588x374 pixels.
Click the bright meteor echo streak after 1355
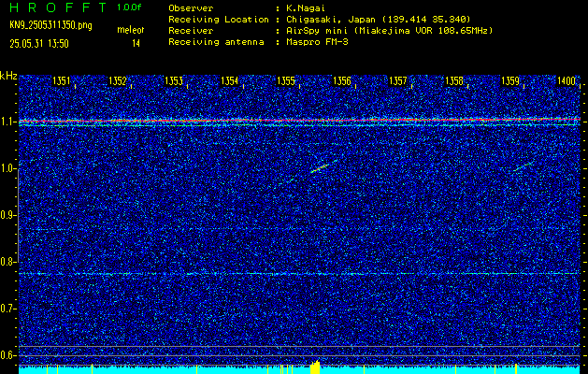click(x=320, y=168)
